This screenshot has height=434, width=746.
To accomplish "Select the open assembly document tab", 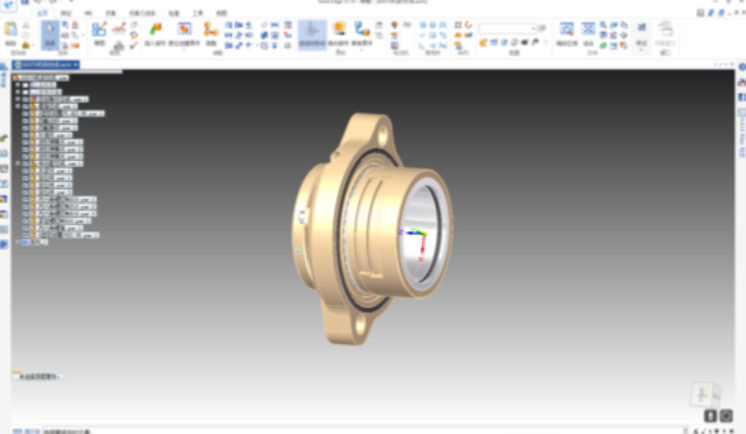I will (45, 65).
